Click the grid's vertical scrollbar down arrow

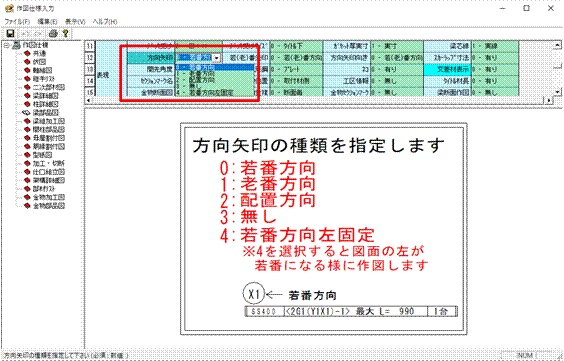558,92
